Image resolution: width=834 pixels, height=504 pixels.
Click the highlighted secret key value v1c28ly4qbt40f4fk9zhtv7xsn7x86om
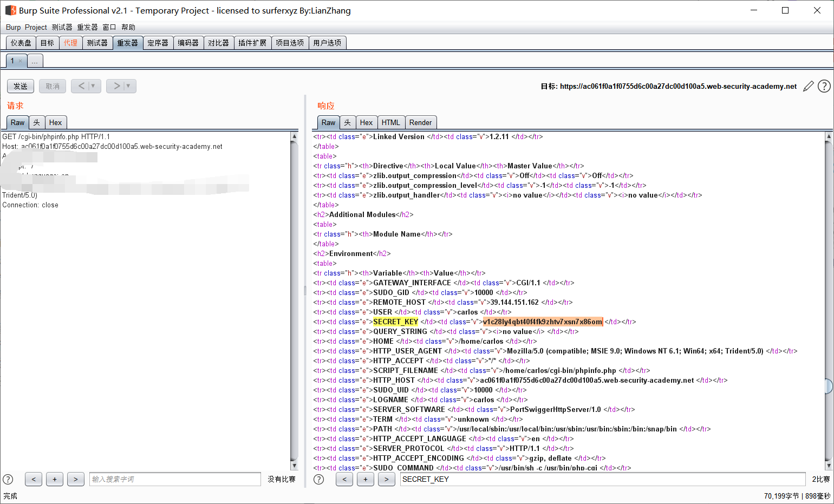tap(543, 322)
